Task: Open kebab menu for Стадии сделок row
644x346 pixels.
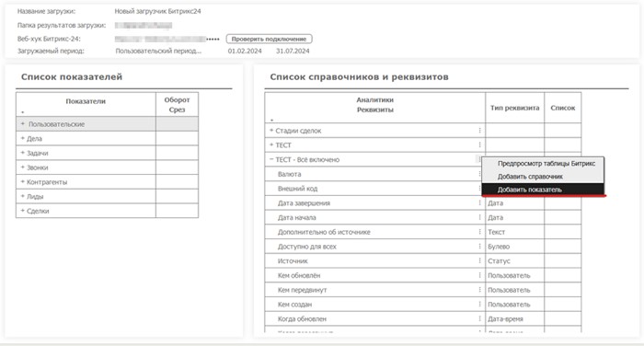Action: [479, 131]
